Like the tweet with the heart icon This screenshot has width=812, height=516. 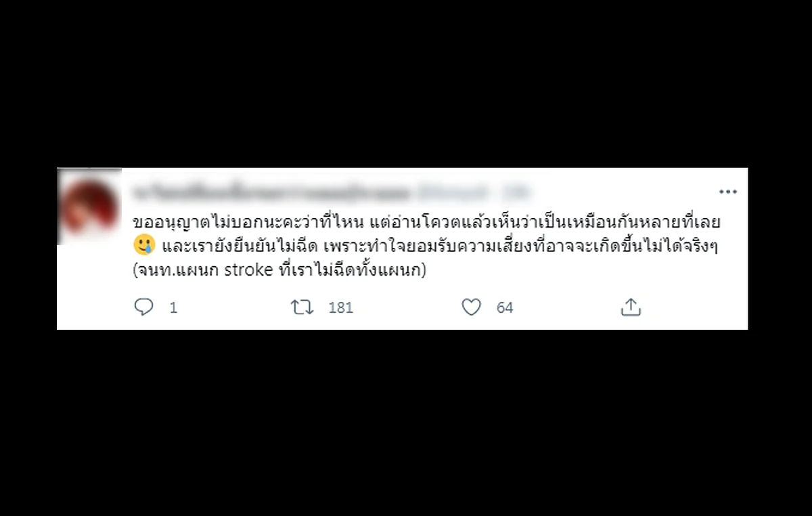point(471,307)
